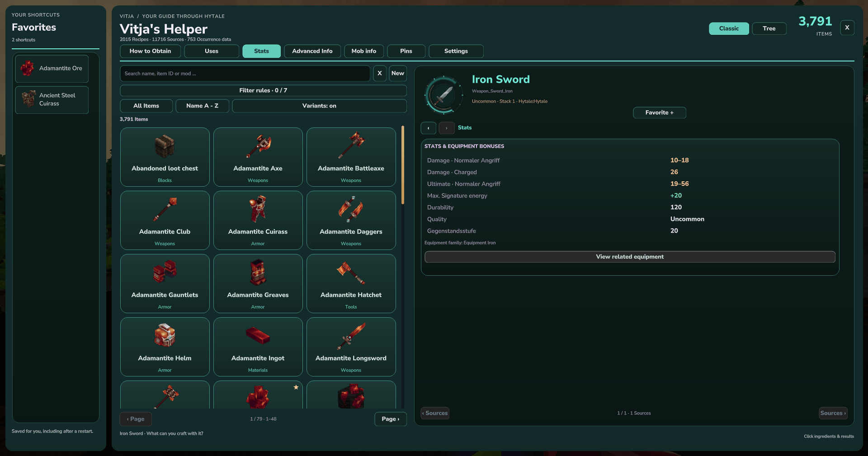
Task: Clear the search field with X
Action: (x=380, y=73)
